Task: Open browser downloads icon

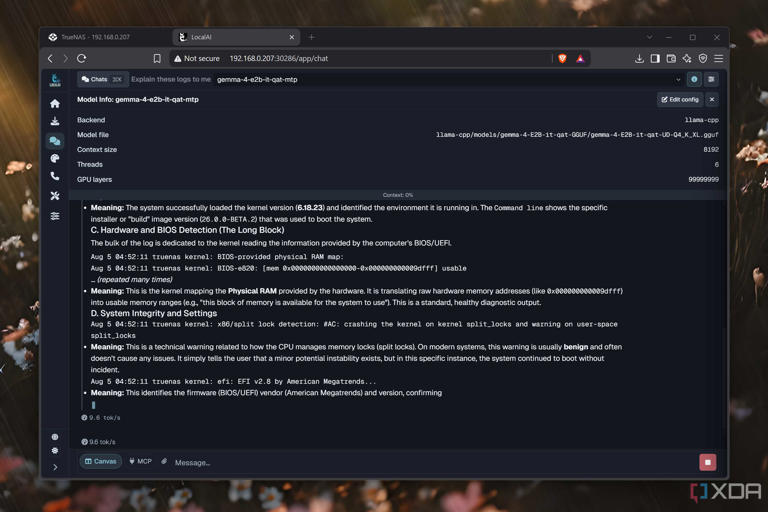Action: point(639,59)
